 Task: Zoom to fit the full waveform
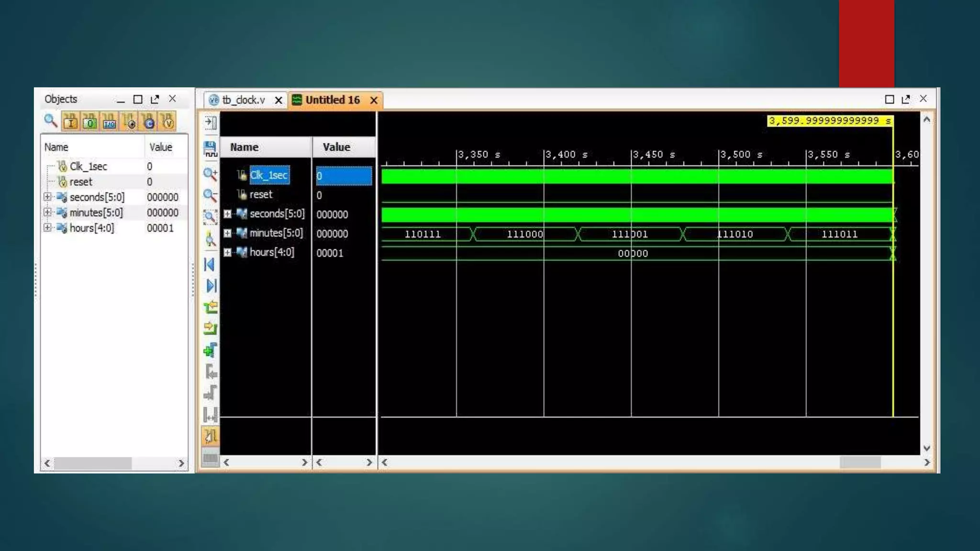point(211,217)
